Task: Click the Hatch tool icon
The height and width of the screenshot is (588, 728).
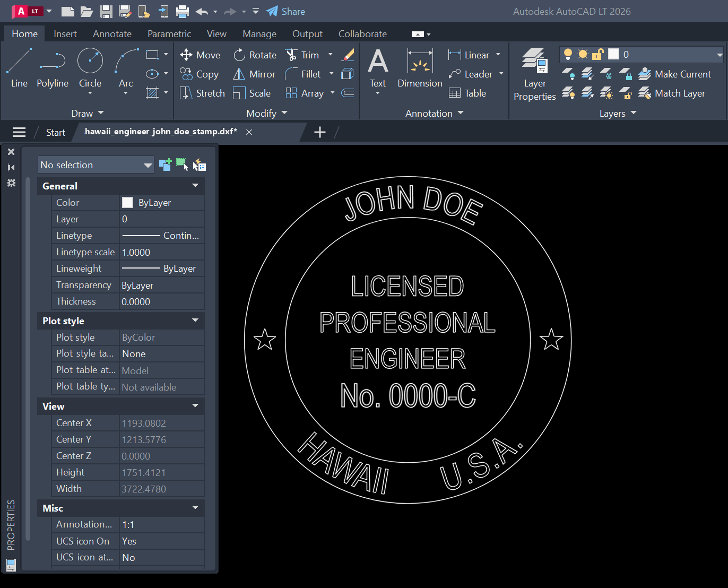Action: click(x=152, y=93)
